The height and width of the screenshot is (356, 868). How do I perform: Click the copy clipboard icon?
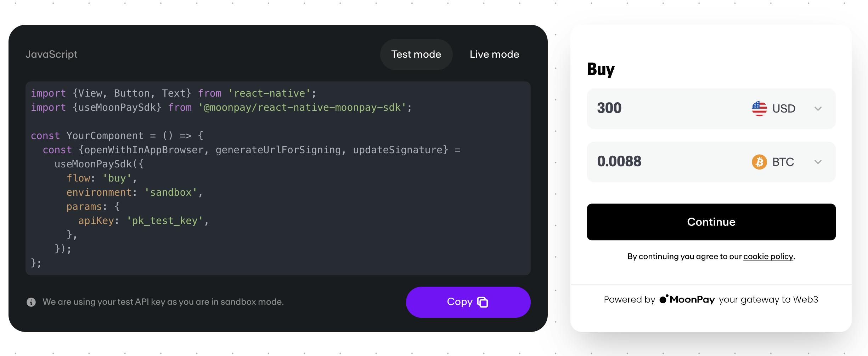pos(483,302)
